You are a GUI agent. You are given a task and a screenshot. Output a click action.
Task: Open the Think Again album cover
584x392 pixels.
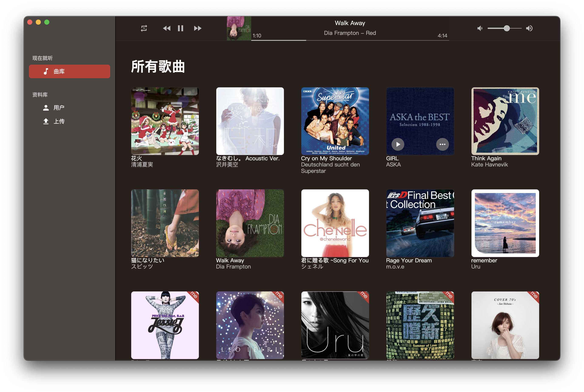coord(505,121)
